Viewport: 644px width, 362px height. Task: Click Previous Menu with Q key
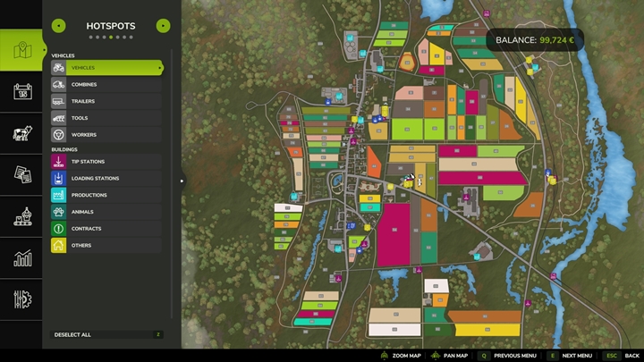[x=507, y=356]
